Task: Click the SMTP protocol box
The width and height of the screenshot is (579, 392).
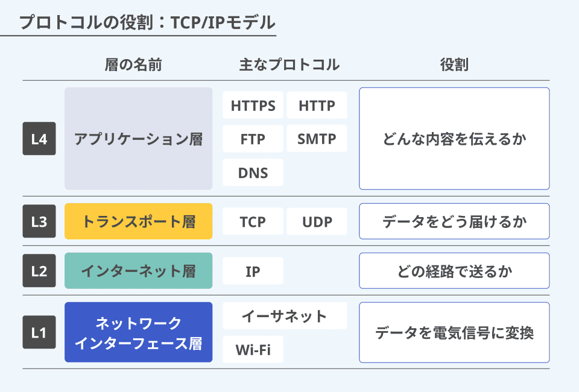Action: [x=317, y=139]
